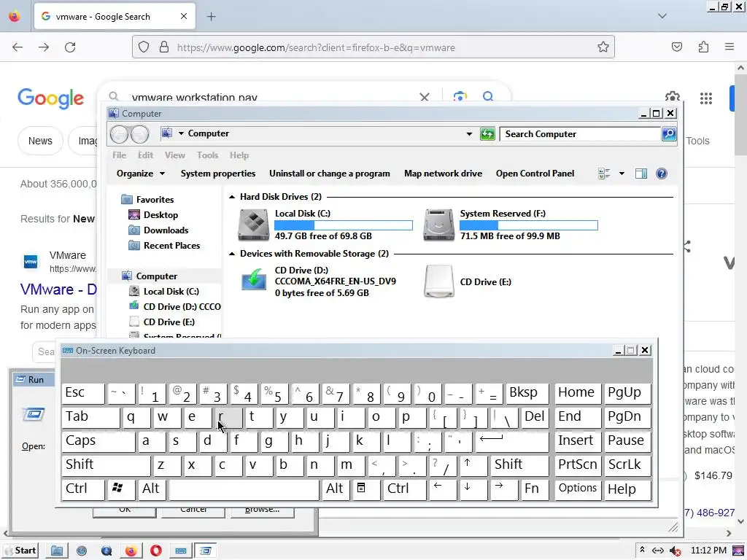Open Firefox from the taskbar
This screenshot has height=560, width=747.
131,551
